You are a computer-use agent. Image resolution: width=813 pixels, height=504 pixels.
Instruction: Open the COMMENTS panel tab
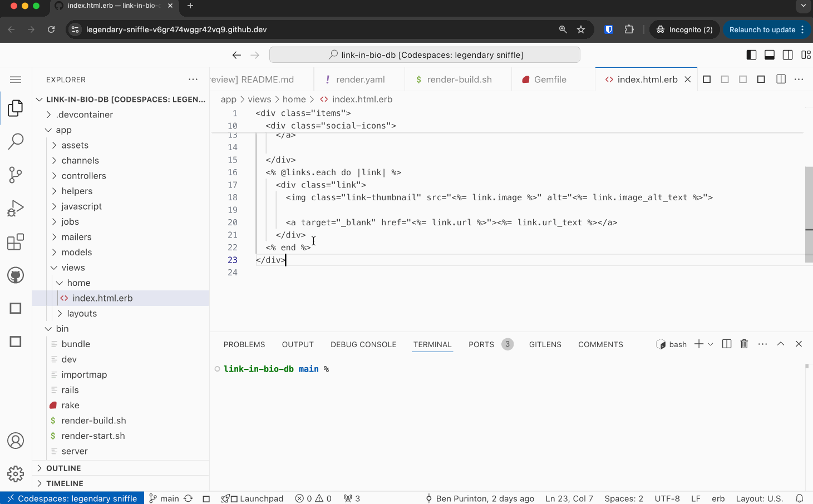click(x=600, y=344)
